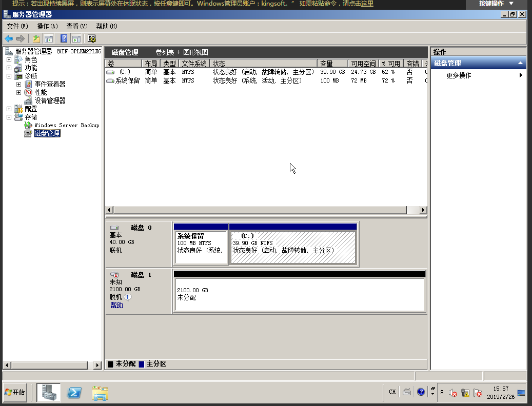Open the 操作(A) menu

pos(47,26)
